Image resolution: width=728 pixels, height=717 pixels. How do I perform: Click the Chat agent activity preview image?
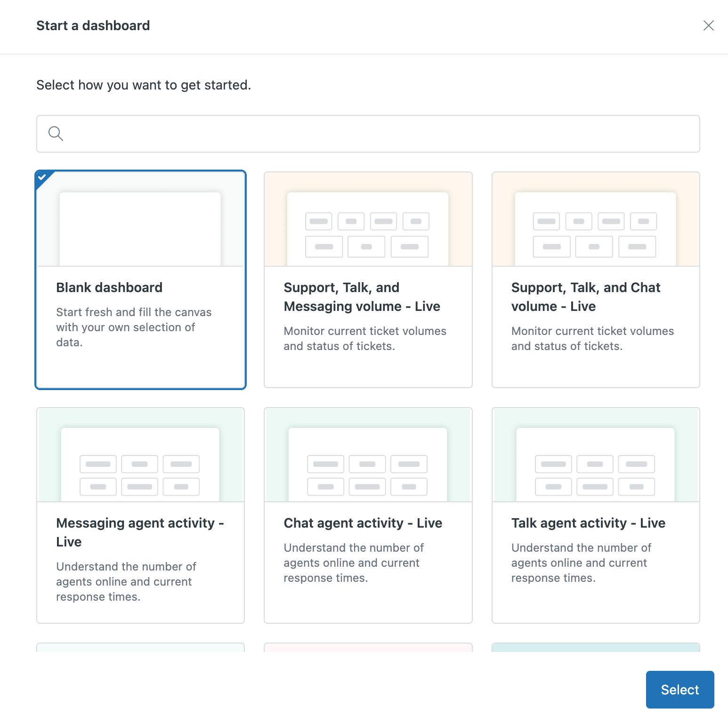click(368, 454)
